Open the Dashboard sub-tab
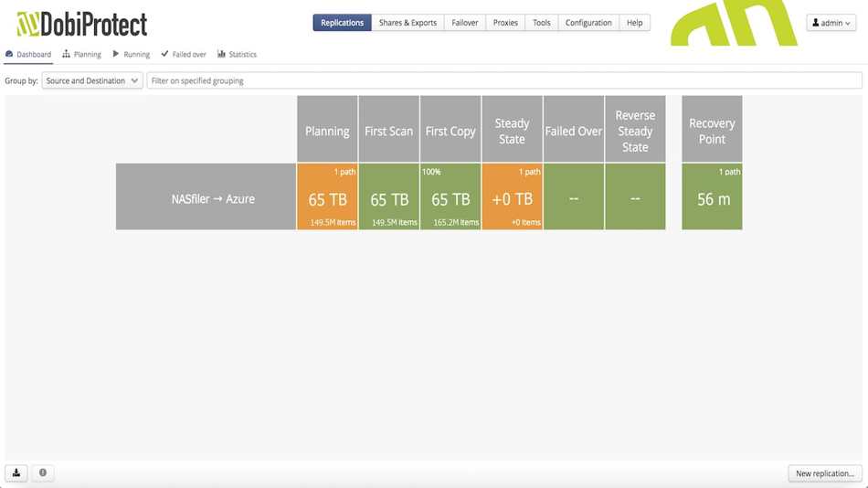The height and width of the screenshot is (488, 868). (28, 54)
